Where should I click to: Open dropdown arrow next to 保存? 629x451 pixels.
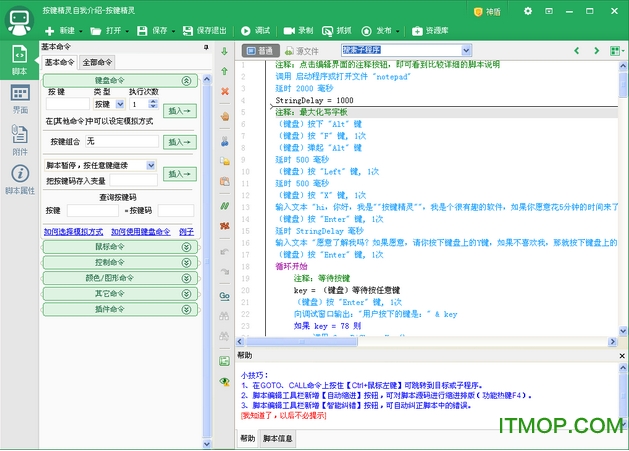coord(173,31)
